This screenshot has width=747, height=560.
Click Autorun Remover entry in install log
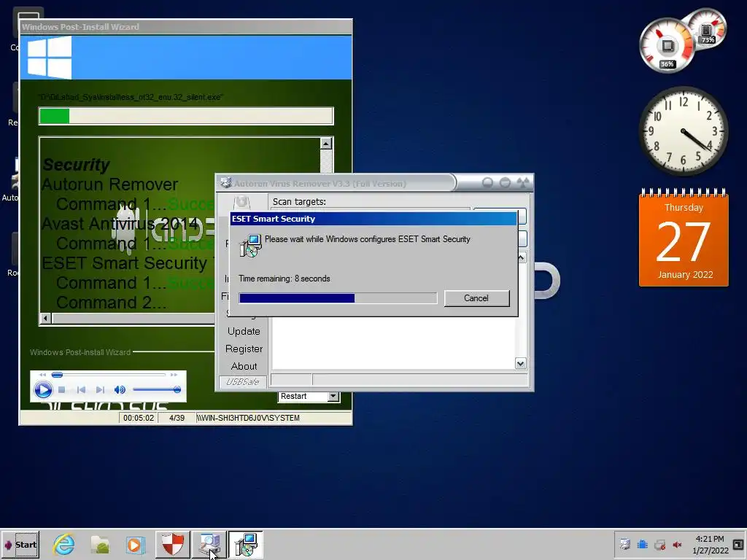pos(109,184)
